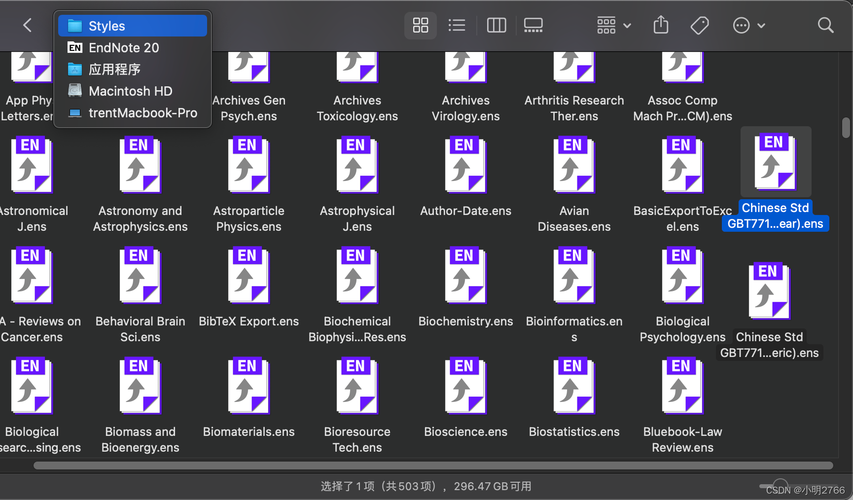Image resolution: width=853 pixels, height=500 pixels.
Task: Switch to list view
Action: [x=456, y=25]
